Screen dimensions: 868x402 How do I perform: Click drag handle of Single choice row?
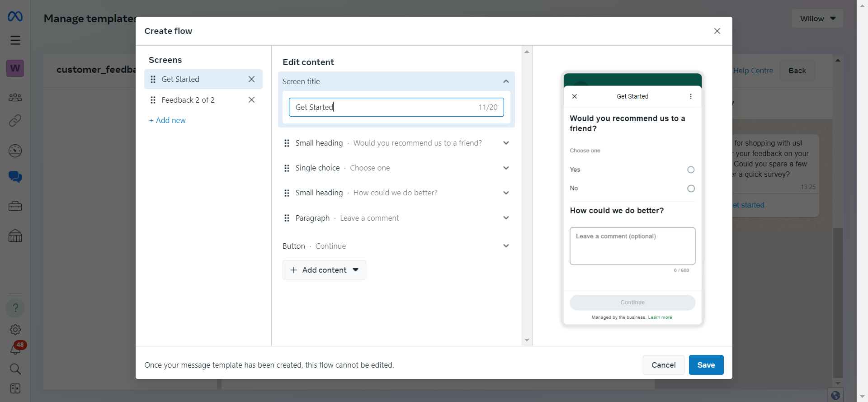pos(287,168)
